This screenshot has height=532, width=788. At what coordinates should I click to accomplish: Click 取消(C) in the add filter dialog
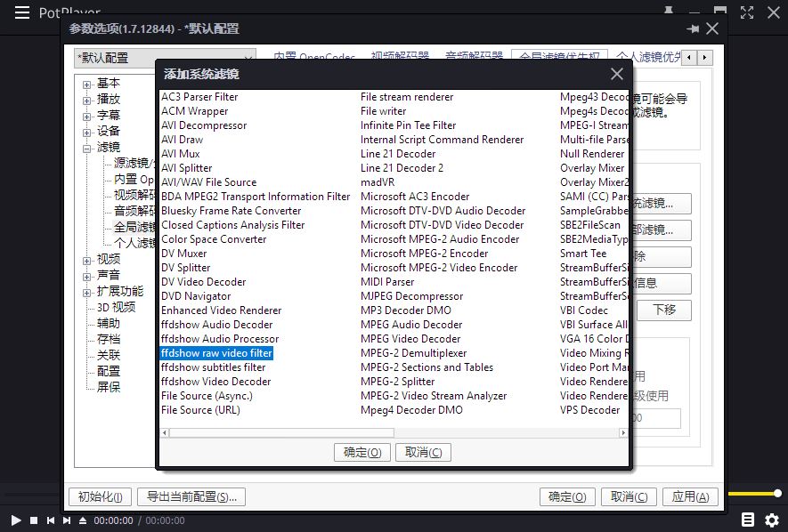pos(423,453)
